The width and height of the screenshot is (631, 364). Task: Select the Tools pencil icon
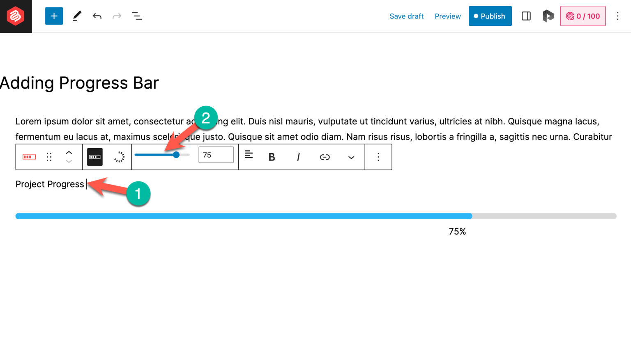[x=77, y=16]
